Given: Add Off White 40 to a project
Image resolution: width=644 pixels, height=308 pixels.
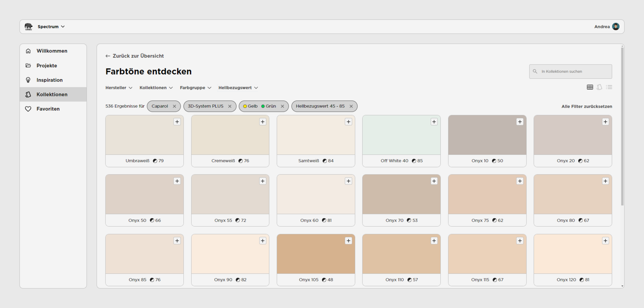Looking at the screenshot, I should 434,122.
